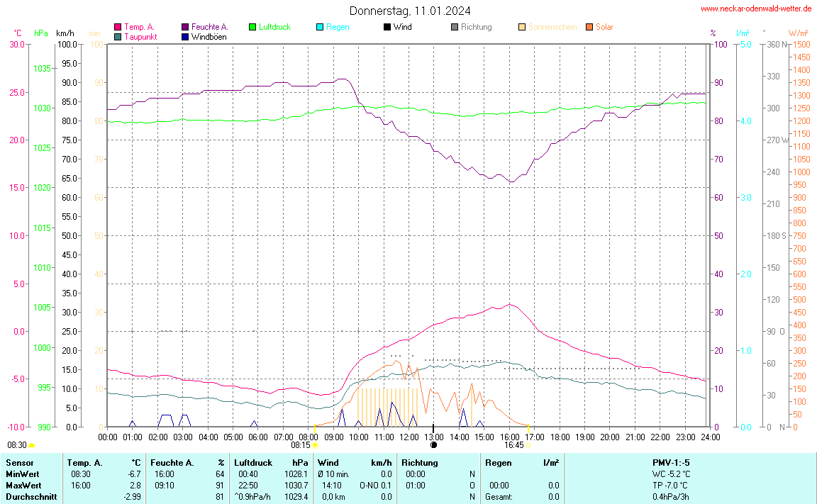Viewport: 817px width, 504px height.
Task: Select the Luftdruck column header in table
Action: pyautogui.click(x=252, y=462)
